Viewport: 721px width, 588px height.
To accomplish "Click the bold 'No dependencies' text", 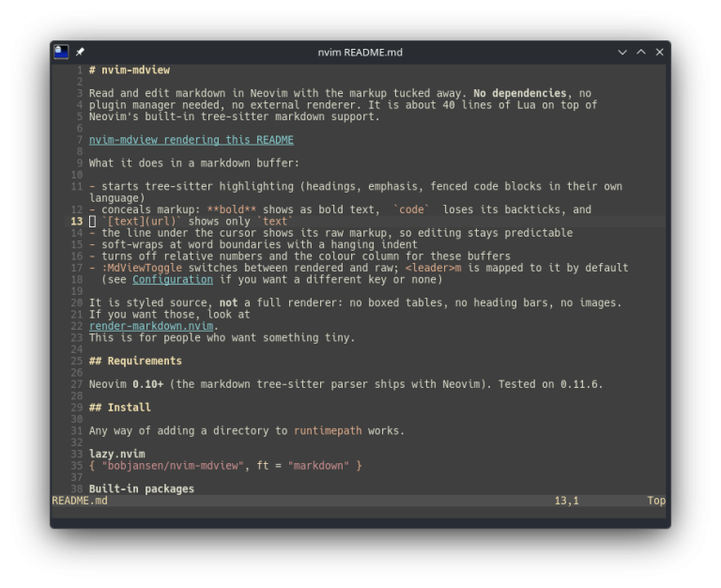I will [520, 93].
